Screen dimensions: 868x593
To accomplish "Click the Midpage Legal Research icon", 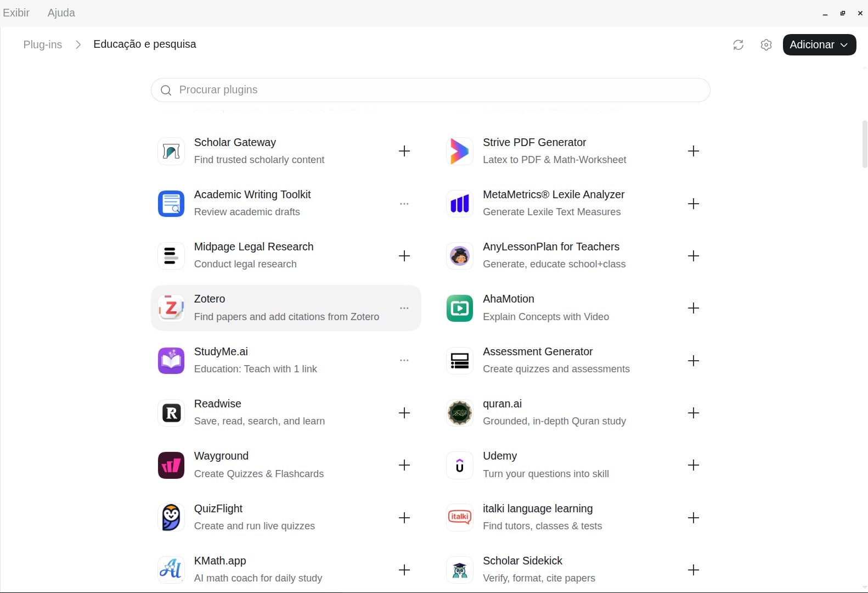I will pyautogui.click(x=171, y=256).
